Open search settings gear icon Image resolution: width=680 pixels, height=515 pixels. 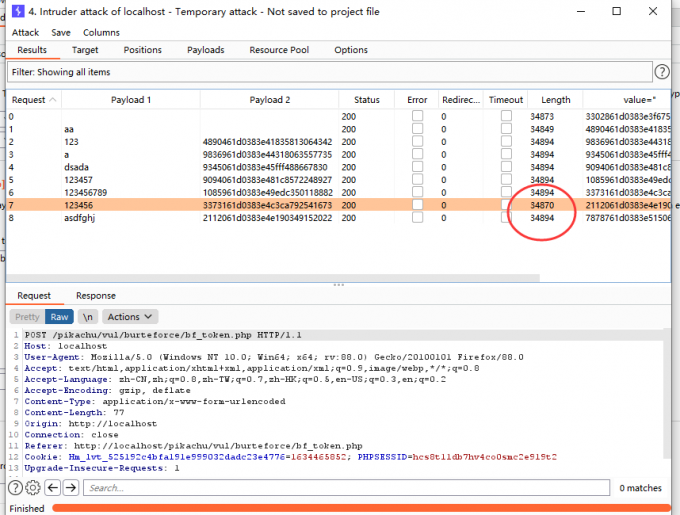33,488
